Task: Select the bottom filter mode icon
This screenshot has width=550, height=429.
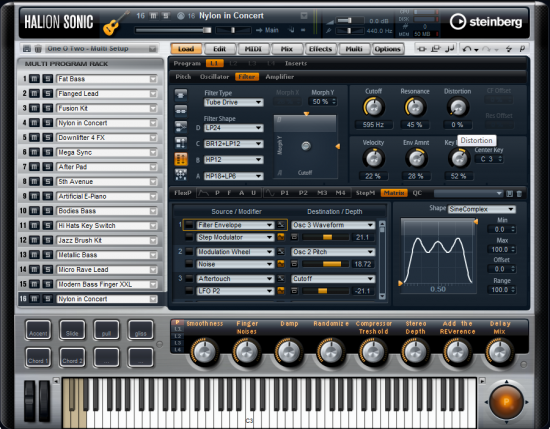Action: coord(181,174)
